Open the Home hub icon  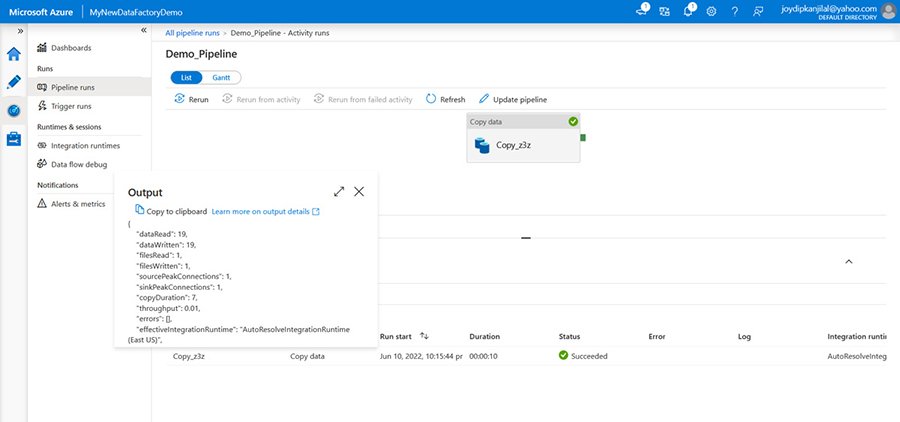pos(14,54)
